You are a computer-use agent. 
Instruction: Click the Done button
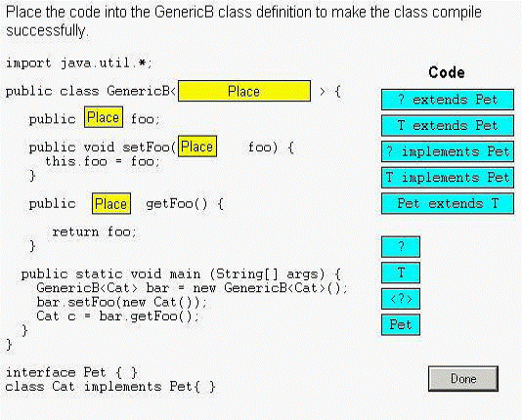[463, 379]
